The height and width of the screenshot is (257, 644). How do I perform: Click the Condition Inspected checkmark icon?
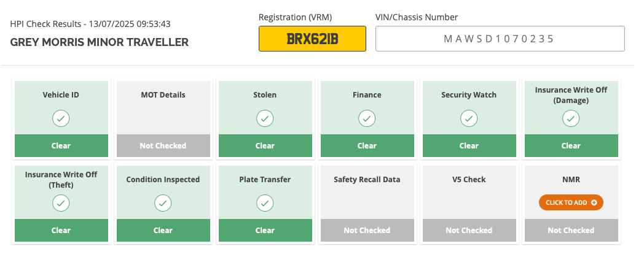coord(163,203)
